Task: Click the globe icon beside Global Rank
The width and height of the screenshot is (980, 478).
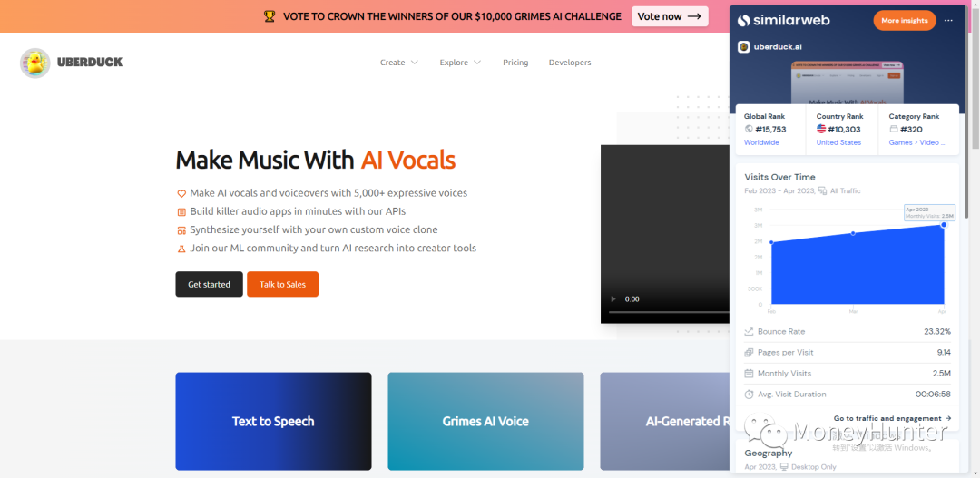Action: [x=749, y=130]
